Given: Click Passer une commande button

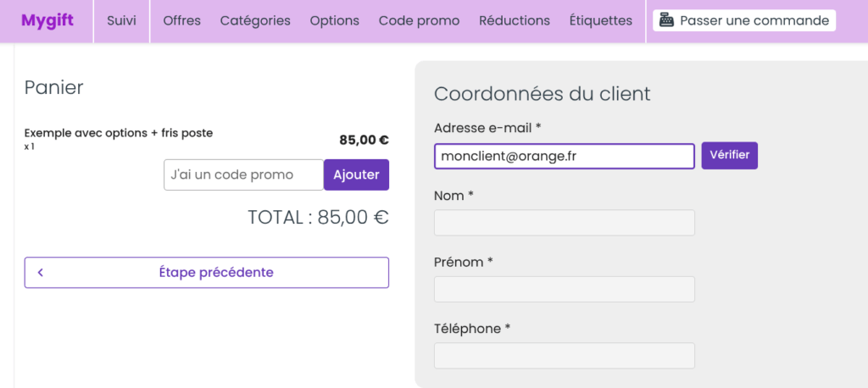Looking at the screenshot, I should (x=744, y=21).
